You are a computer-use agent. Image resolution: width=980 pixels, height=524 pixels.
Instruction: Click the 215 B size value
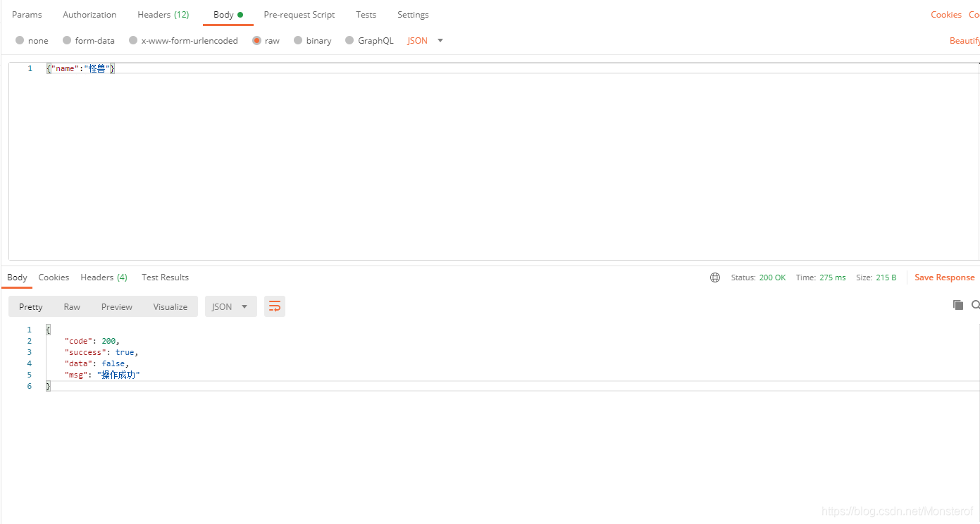click(x=886, y=277)
